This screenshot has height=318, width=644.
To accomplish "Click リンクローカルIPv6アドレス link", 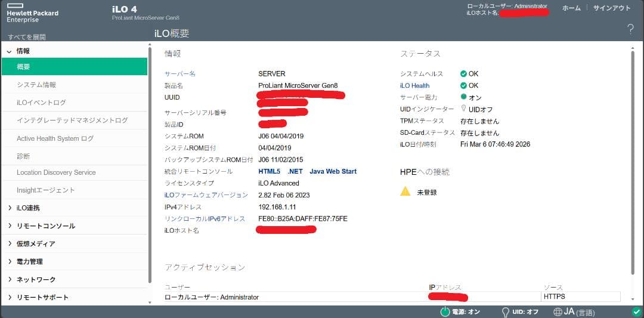I will tap(205, 218).
